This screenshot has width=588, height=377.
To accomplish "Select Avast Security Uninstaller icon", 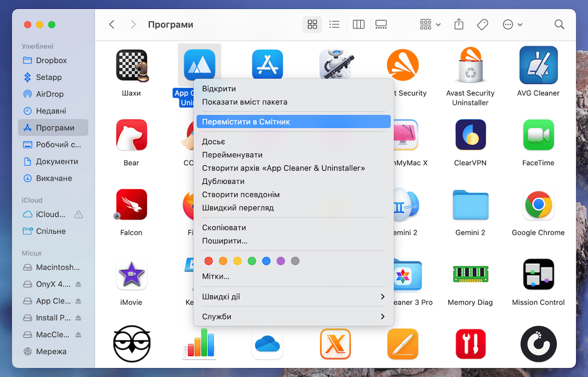I will tap(470, 65).
